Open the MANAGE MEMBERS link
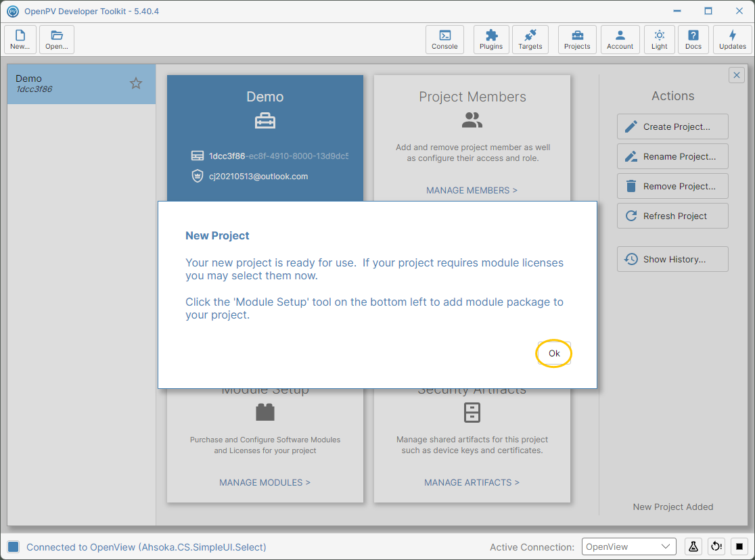The width and height of the screenshot is (755, 560). tap(472, 190)
